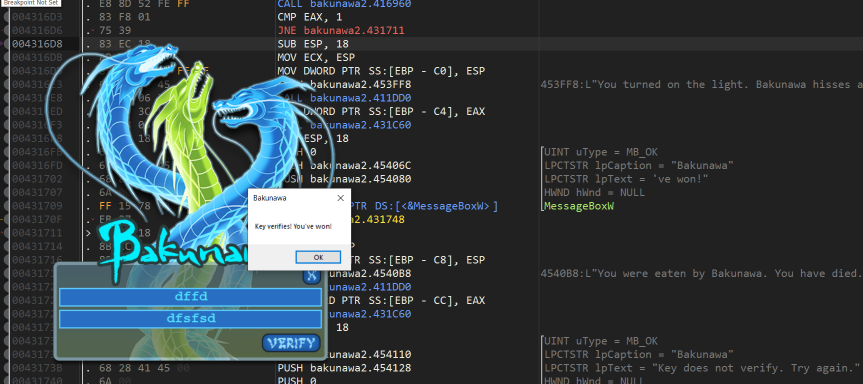Toggle breakpoint dot beside address 0043170F
Viewport: 863px width, 384px height.
pyautogui.click(x=6, y=220)
